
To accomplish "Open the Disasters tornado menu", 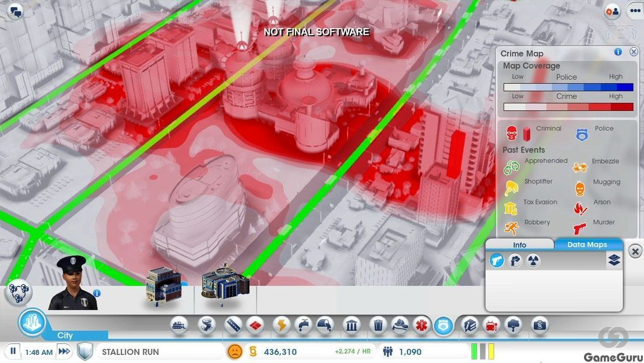I will pos(206,326).
